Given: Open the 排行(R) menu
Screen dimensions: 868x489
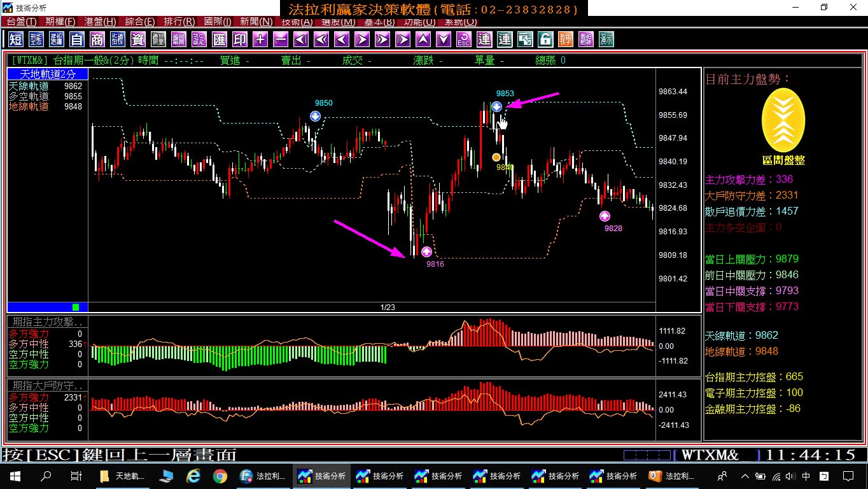Looking at the screenshot, I should coord(179,22).
